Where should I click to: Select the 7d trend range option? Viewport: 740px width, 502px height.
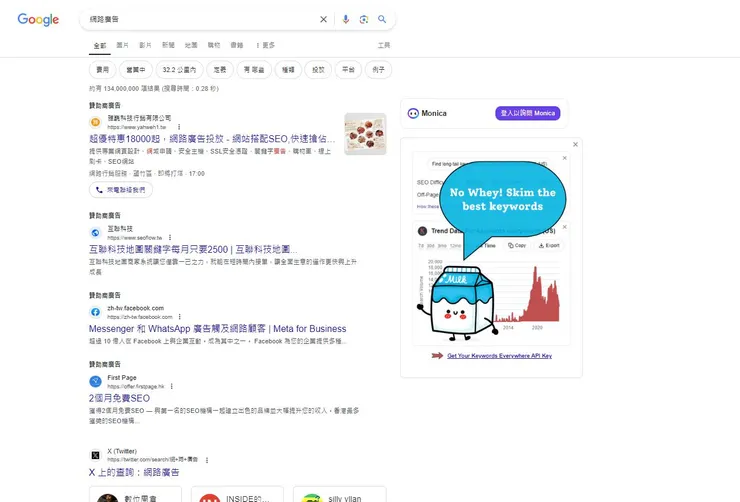420,246
